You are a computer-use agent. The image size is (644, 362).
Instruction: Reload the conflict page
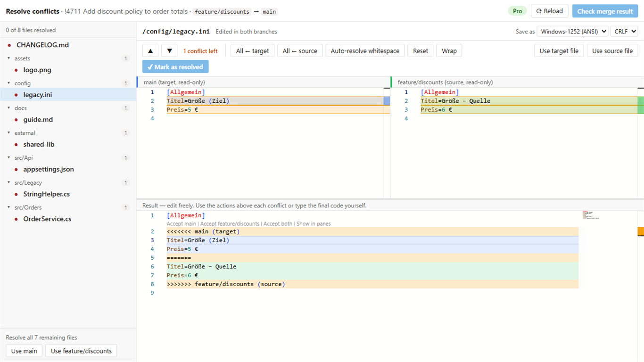point(549,11)
